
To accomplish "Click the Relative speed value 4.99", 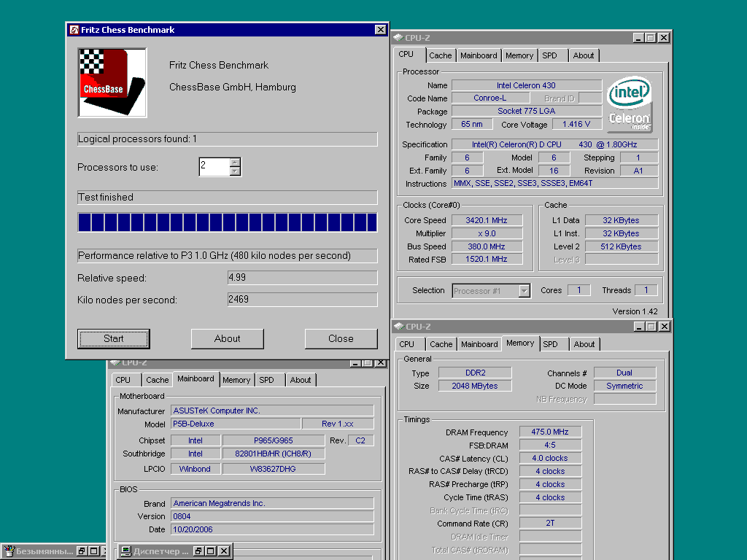I will click(303, 278).
